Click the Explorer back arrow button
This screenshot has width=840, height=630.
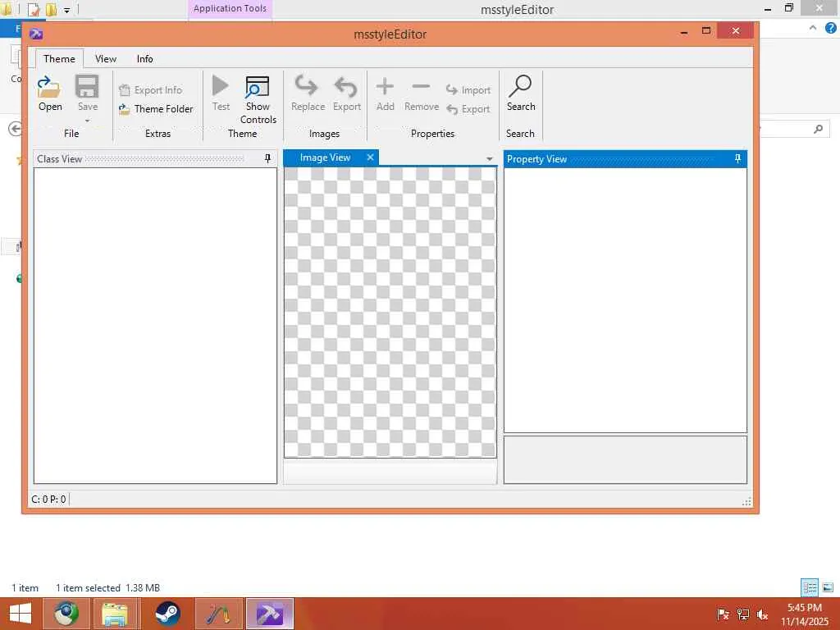(x=15, y=129)
